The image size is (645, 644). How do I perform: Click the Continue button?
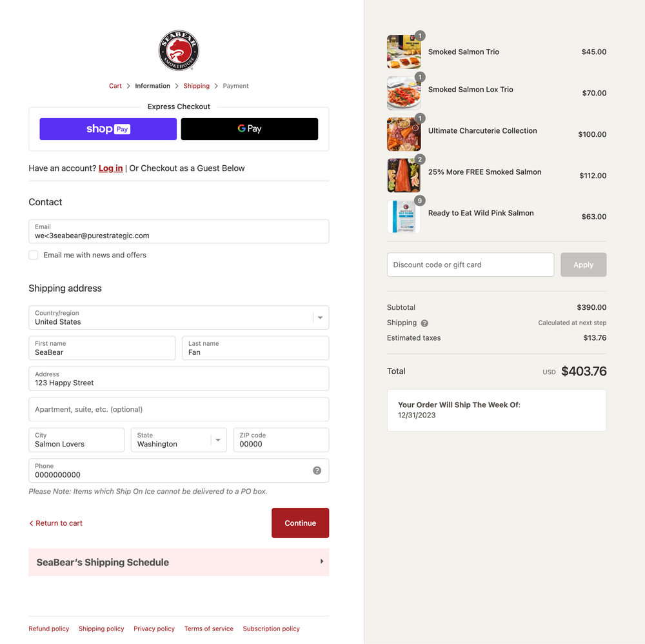[301, 523]
